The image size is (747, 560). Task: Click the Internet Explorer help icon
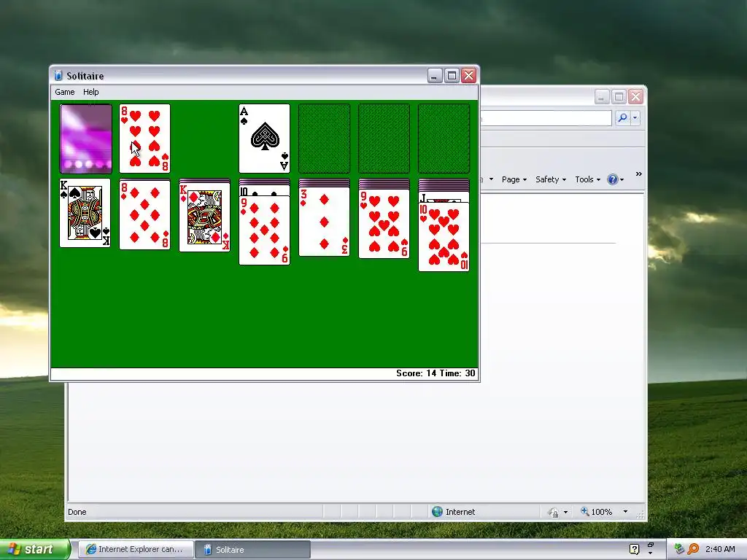pyautogui.click(x=612, y=179)
